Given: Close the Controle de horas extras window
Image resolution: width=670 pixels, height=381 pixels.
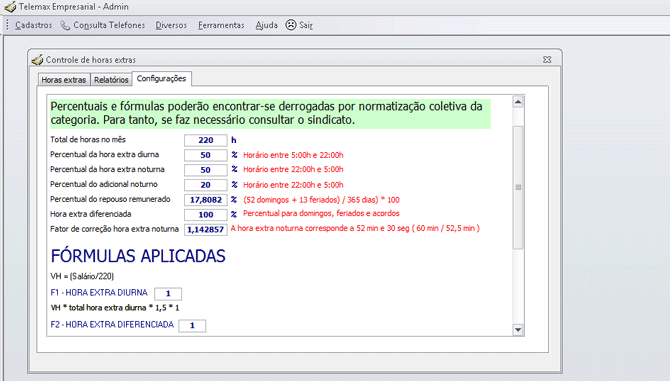Looking at the screenshot, I should 547,60.
